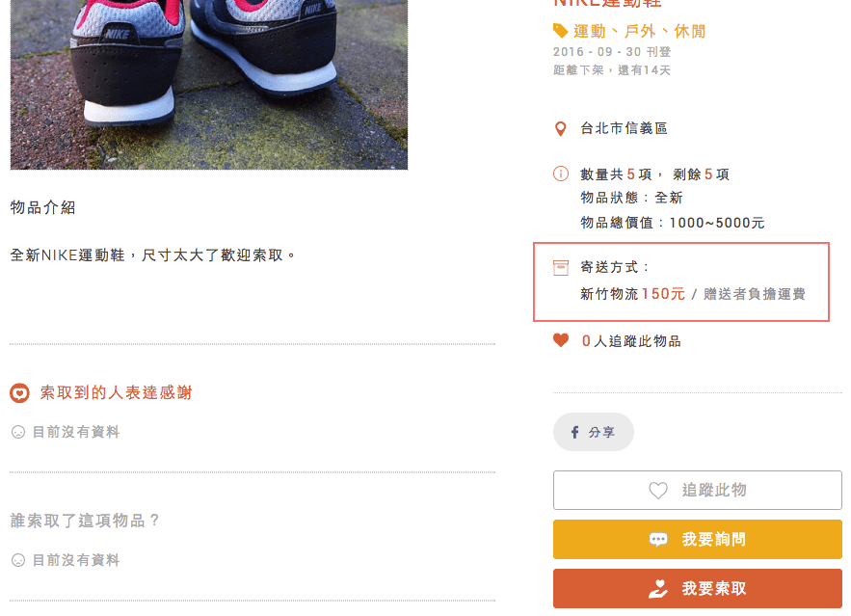This screenshot has width=851, height=616.
Task: Click the orange 我要索取 button
Action: coord(697,589)
